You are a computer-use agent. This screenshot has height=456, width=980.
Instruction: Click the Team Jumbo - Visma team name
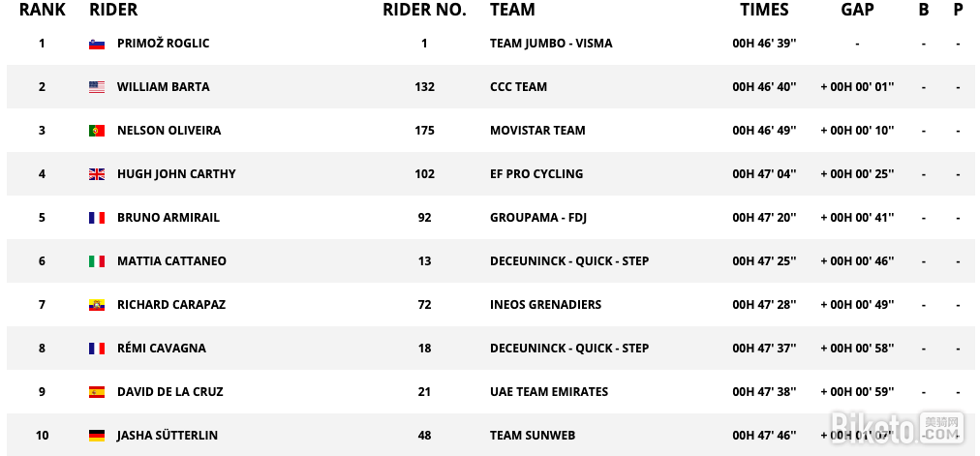coord(551,44)
